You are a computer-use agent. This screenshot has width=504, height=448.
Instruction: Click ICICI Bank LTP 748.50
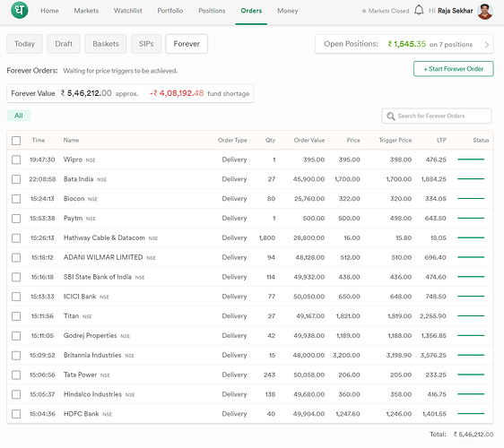click(436, 297)
